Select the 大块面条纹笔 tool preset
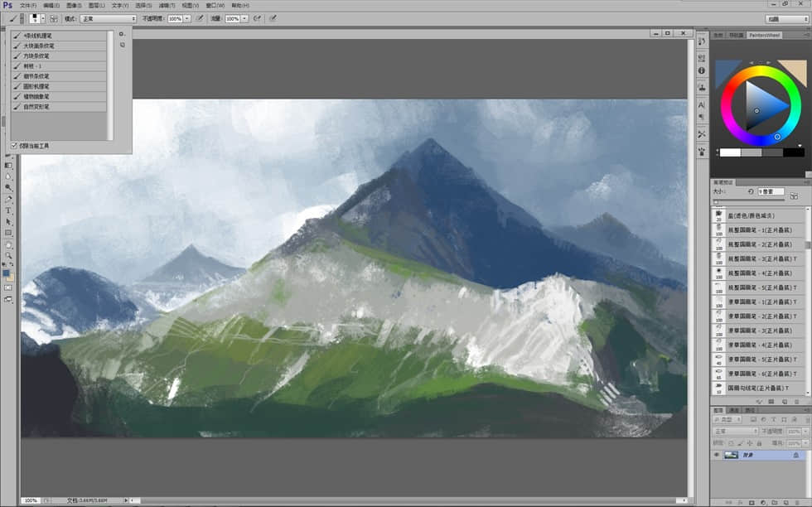The height and width of the screenshot is (507, 812). tap(59, 46)
